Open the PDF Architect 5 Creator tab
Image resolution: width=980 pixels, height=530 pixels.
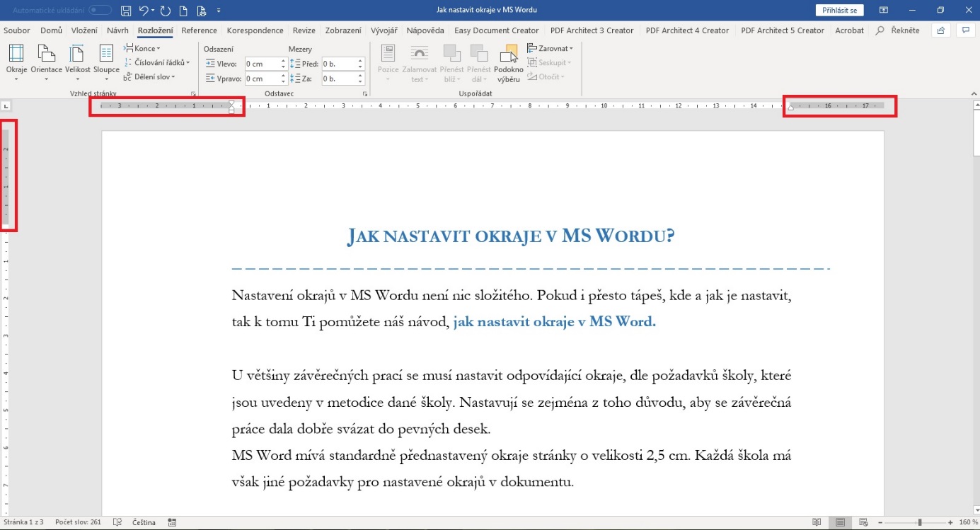click(x=783, y=30)
